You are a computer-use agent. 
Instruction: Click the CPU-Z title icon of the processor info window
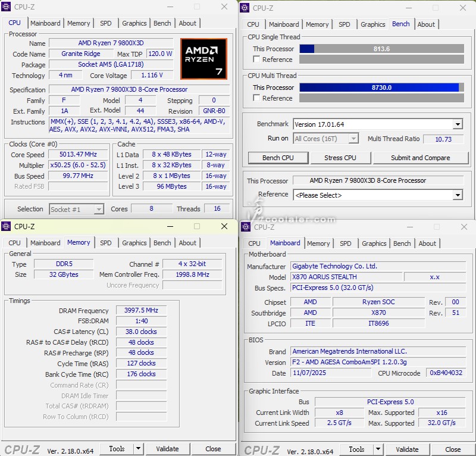(x=7, y=7)
